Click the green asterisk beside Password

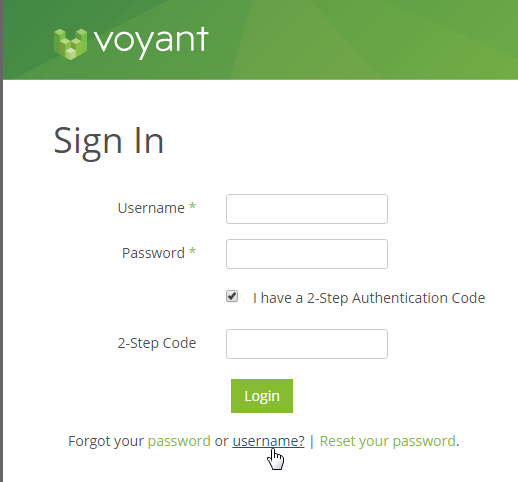click(x=192, y=251)
